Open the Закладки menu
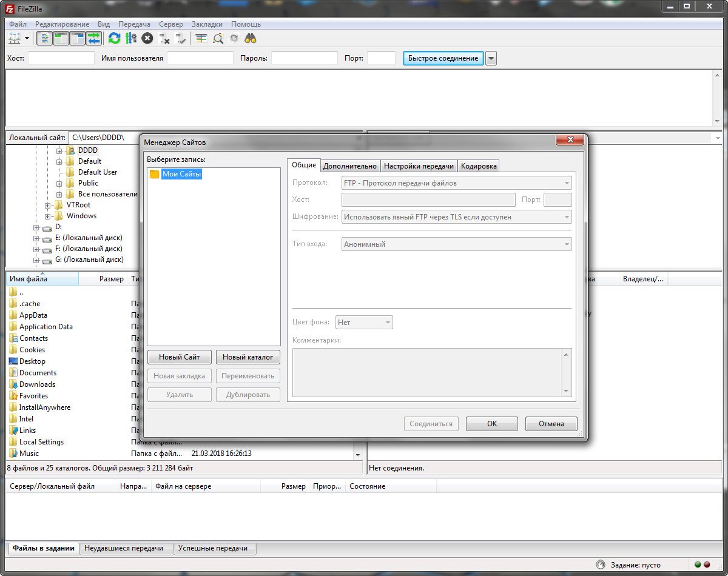 coord(207,24)
